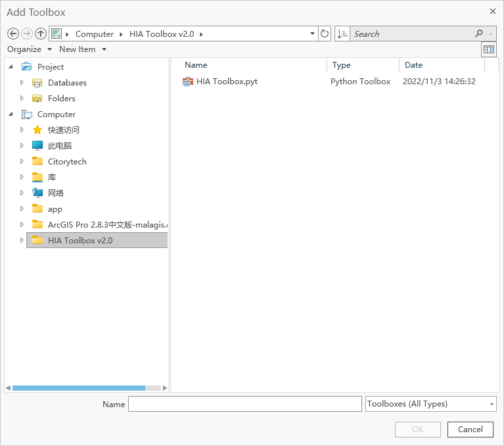Click into the Name input field
The image size is (504, 446).
pyautogui.click(x=244, y=404)
